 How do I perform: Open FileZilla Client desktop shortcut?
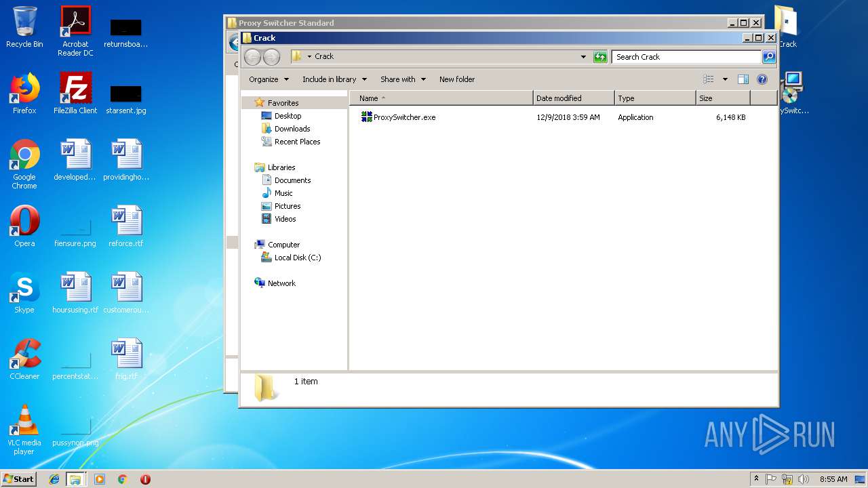(75, 94)
